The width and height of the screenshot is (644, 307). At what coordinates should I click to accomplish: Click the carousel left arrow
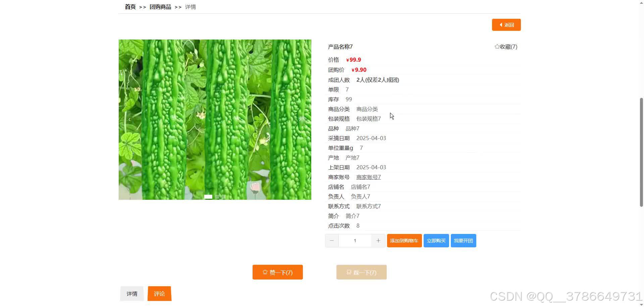click(129, 119)
